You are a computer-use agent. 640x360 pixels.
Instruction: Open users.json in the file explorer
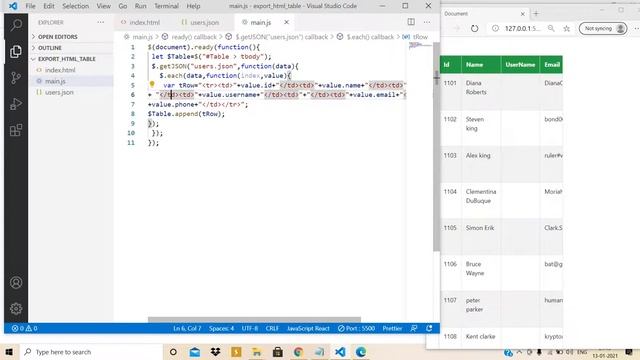click(59, 92)
